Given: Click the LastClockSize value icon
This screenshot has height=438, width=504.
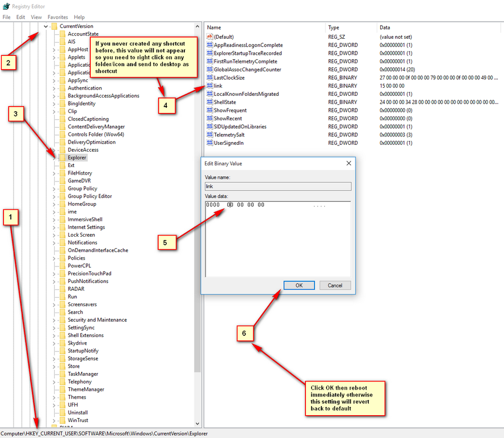Looking at the screenshot, I should 210,78.
